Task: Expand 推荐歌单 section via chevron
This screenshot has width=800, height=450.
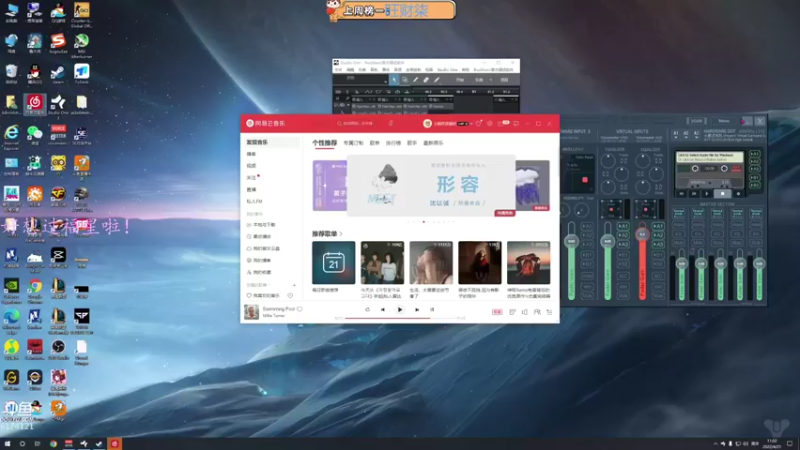Action: [341, 234]
